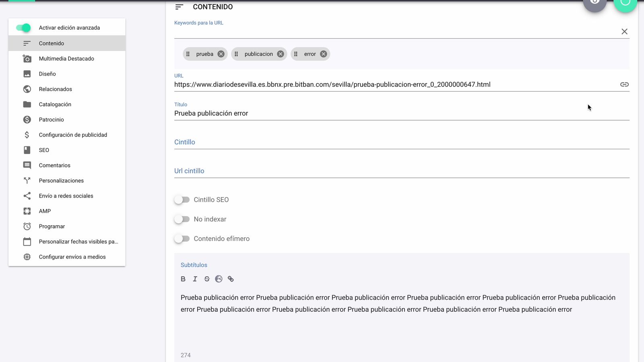This screenshot has height=362, width=644.
Task: Enable the Contenido efímero toggle
Action: pos(182,239)
